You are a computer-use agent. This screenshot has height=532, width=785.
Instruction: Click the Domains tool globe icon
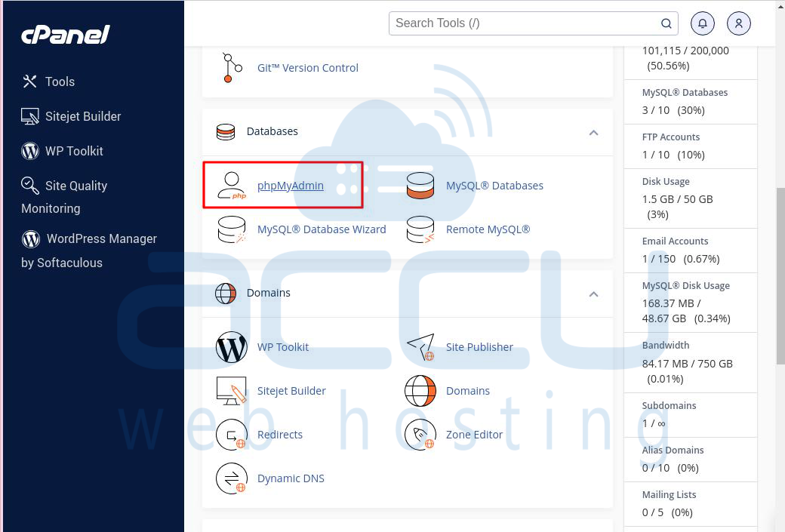point(420,391)
